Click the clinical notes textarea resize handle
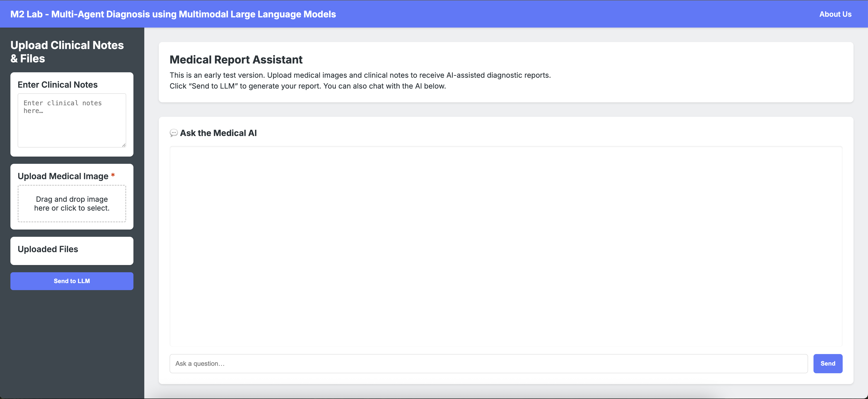 point(124,145)
